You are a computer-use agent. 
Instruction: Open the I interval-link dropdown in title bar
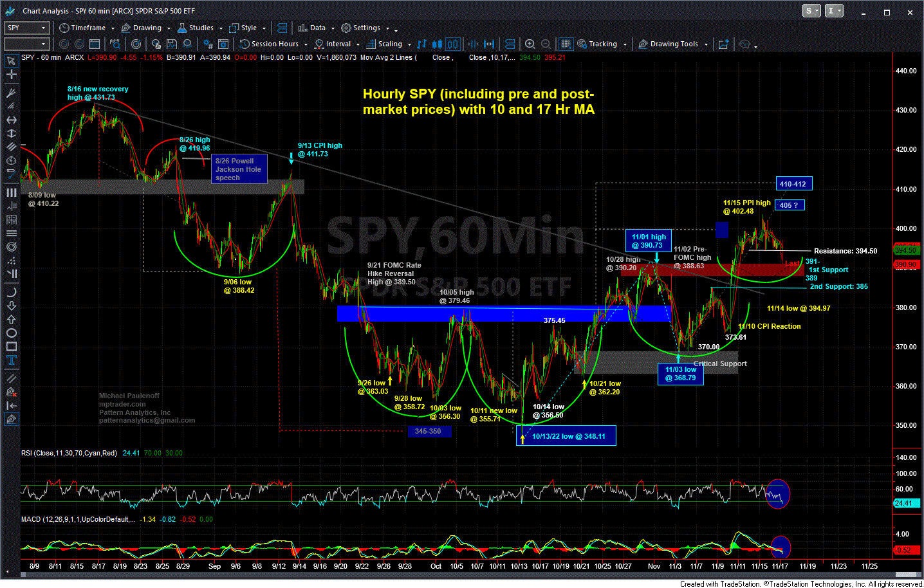click(x=834, y=11)
